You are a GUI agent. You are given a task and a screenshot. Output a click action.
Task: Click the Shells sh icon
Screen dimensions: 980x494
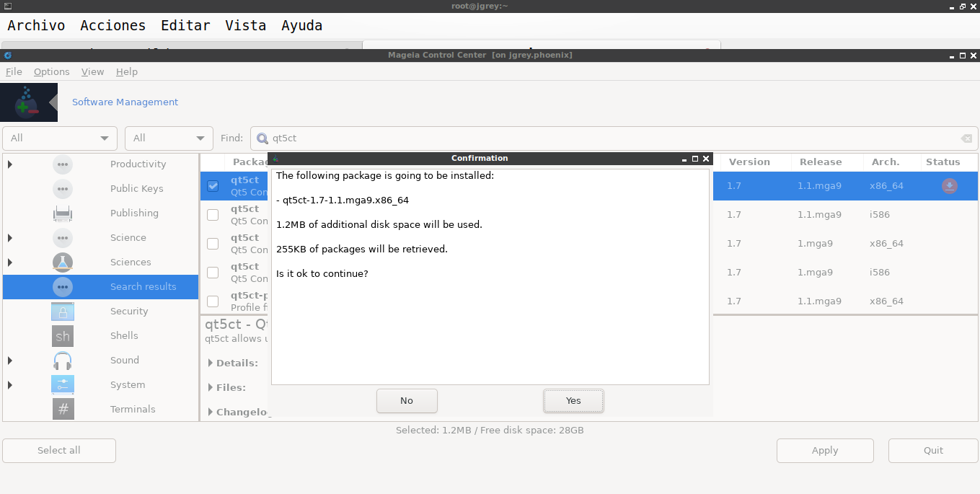(x=63, y=336)
